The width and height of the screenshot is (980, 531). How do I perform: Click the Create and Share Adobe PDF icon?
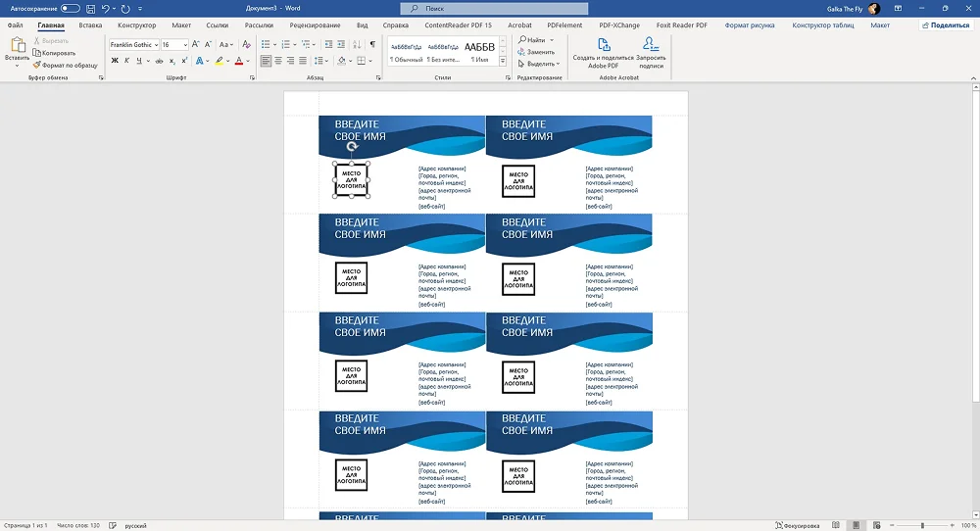point(604,51)
